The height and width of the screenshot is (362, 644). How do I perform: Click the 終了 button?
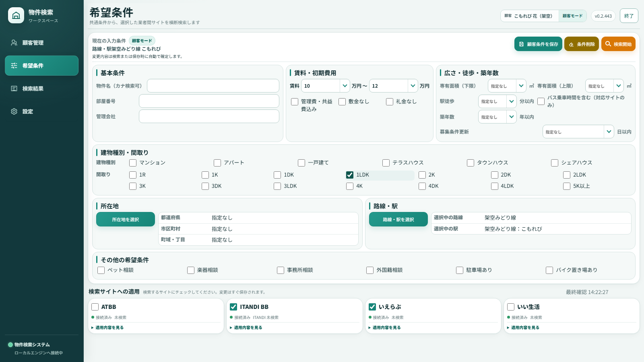point(629,16)
